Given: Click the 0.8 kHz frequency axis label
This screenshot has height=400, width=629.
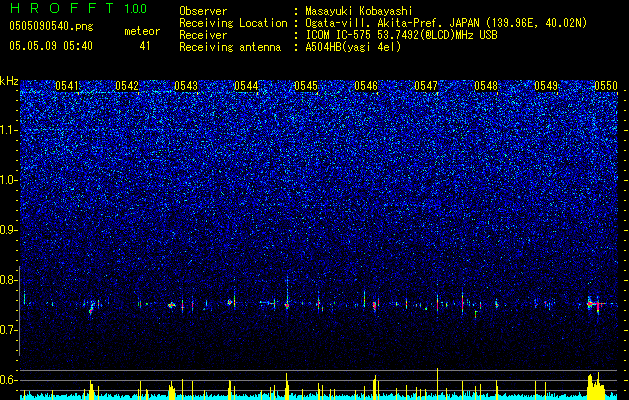Looking at the screenshot, I should pos(9,280).
